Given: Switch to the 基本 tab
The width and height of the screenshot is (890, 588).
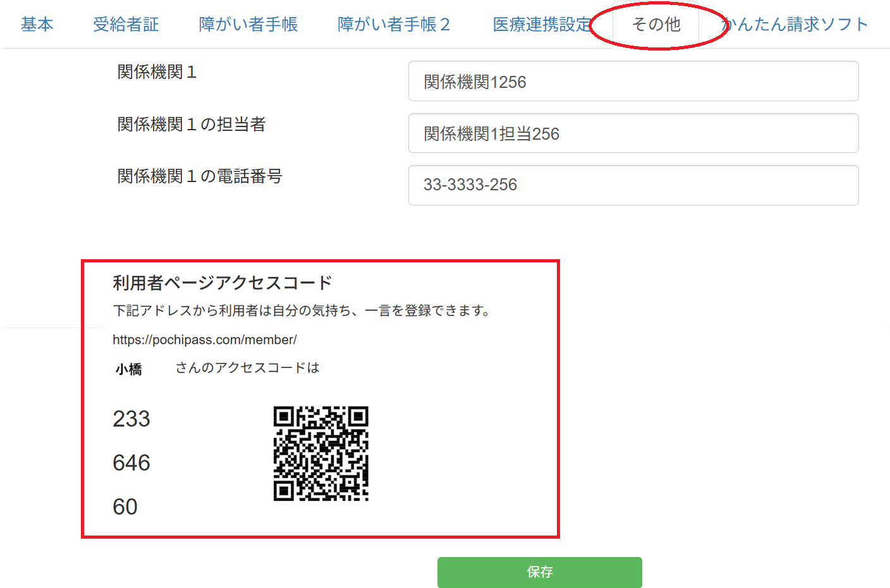Looking at the screenshot, I should (37, 25).
